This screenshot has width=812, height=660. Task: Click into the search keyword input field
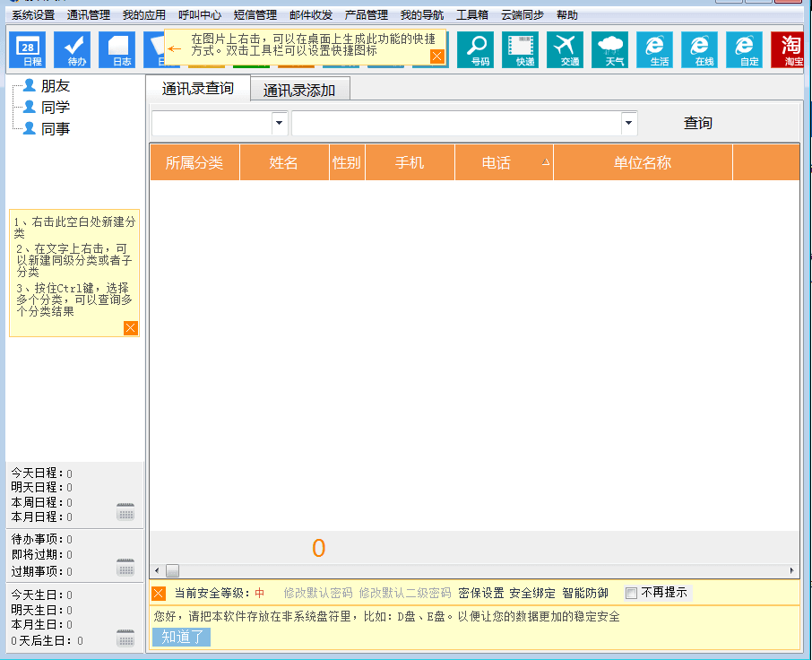[456, 123]
